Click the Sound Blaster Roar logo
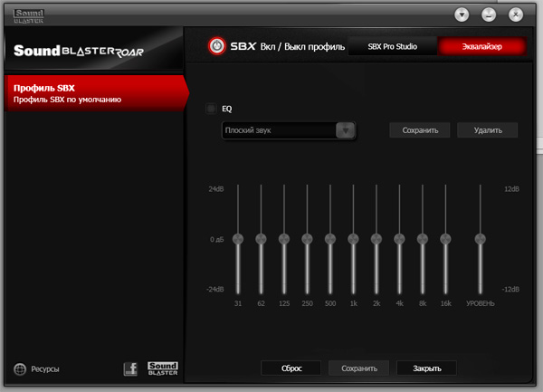Viewport: 543px width, 392px height. click(x=88, y=52)
